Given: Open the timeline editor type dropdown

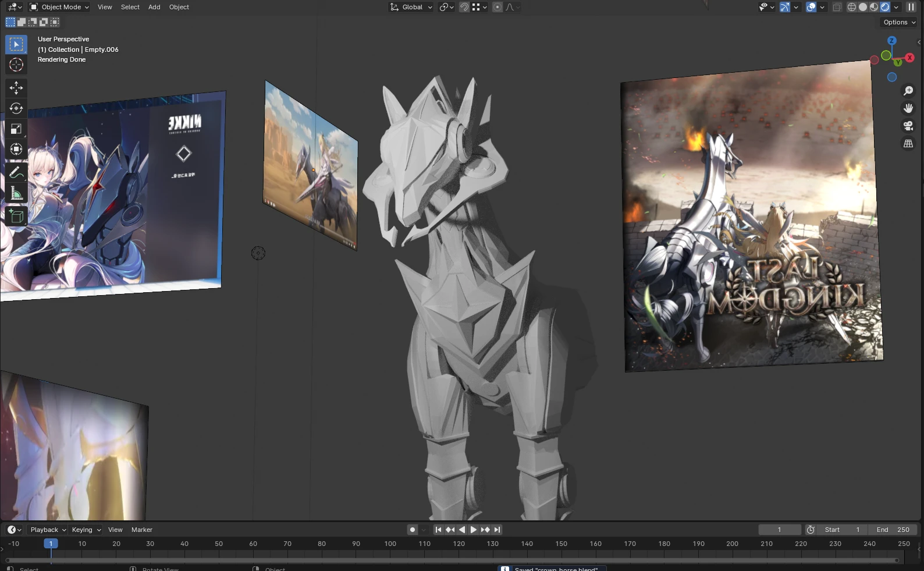Looking at the screenshot, I should click(14, 530).
